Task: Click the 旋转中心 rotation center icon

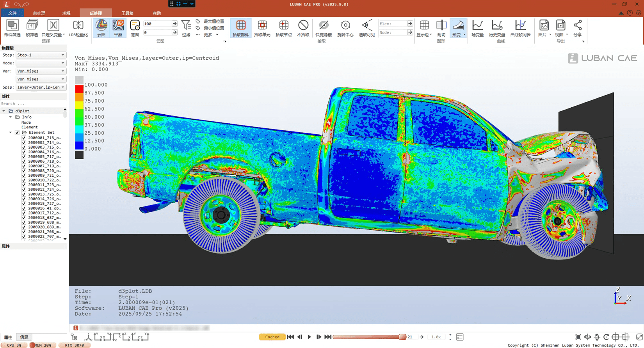Action: tap(345, 28)
